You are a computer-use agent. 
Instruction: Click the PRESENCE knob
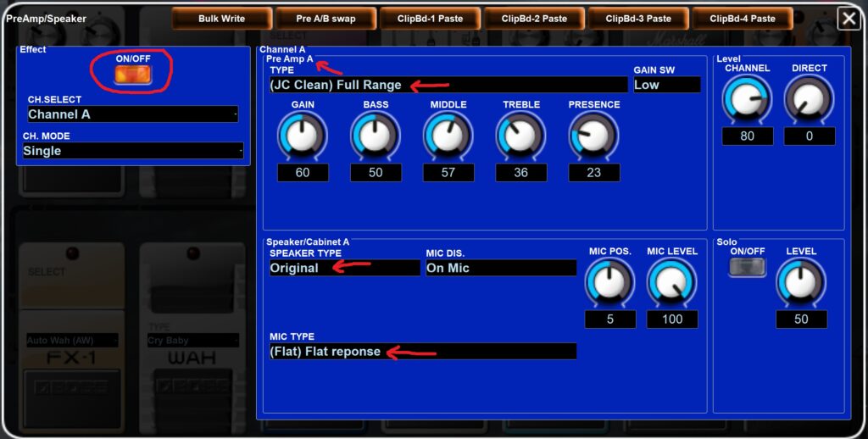coord(593,135)
